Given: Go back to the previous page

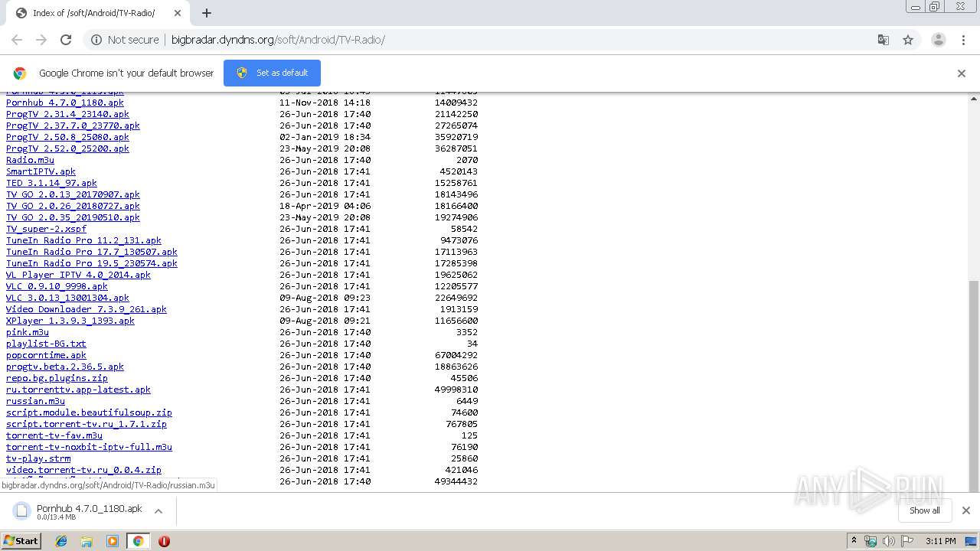Looking at the screenshot, I should click(17, 40).
